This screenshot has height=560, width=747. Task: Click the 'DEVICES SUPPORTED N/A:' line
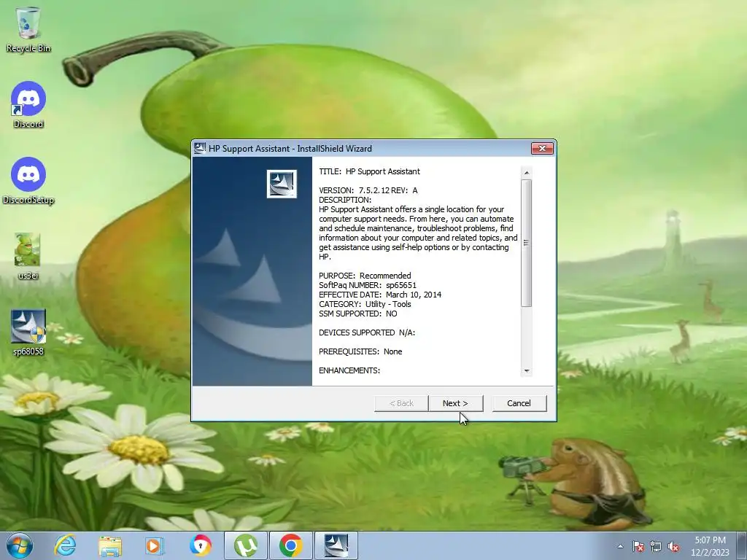367,332
